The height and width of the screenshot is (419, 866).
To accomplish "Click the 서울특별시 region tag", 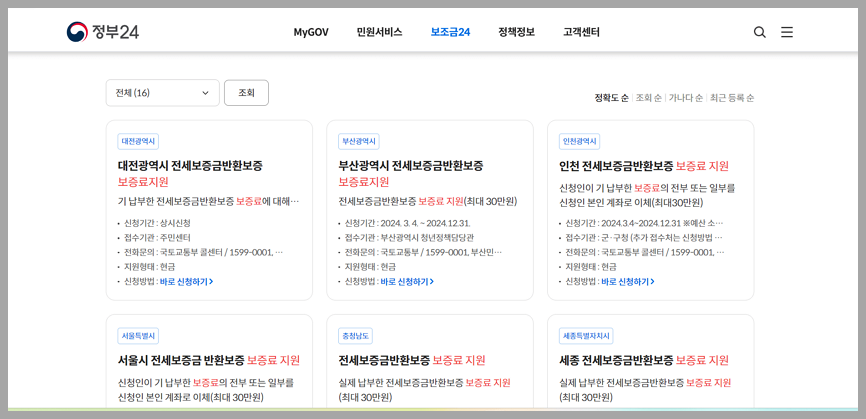I will click(138, 336).
